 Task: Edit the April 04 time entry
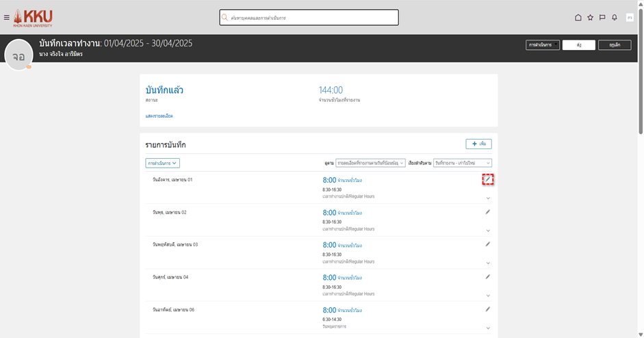tap(488, 277)
